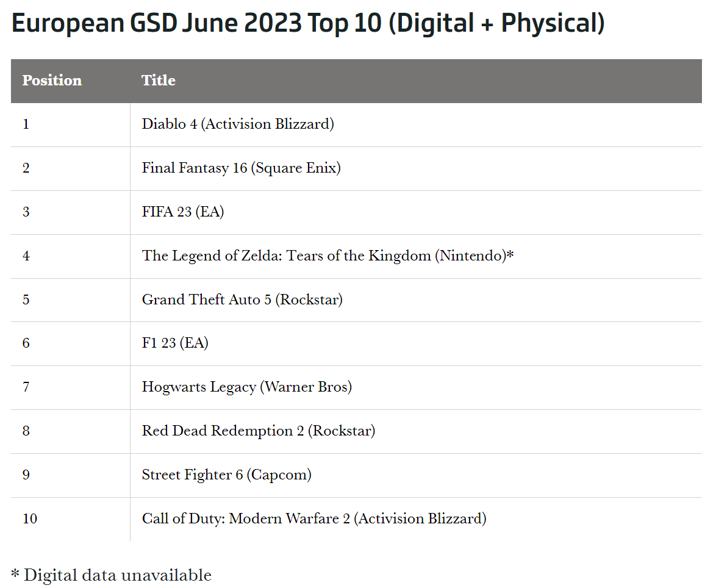
Task: Click The Legend of Zelda: Tears of the Kingdom entry
Action: point(328,256)
